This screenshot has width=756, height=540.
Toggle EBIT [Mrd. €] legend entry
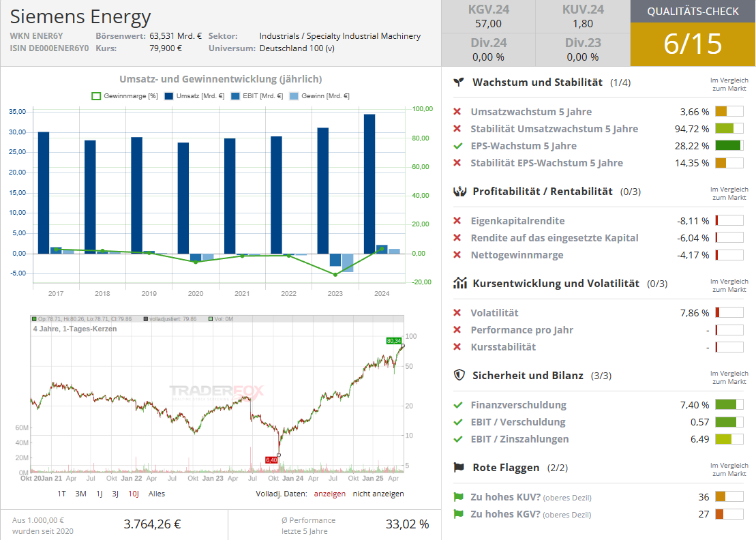click(x=257, y=96)
